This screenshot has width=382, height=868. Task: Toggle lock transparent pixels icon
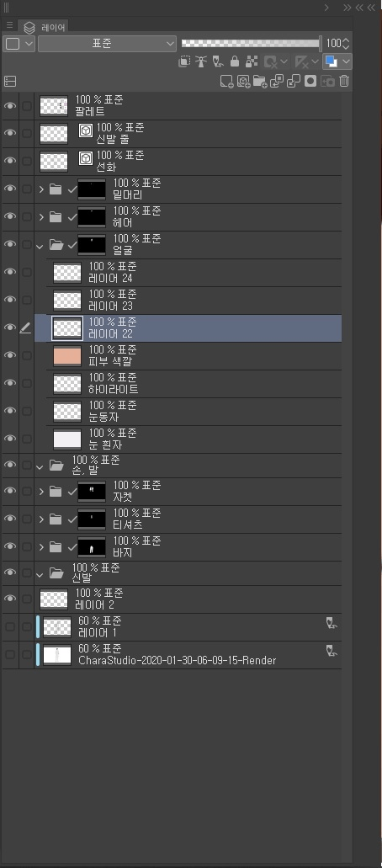(252, 61)
